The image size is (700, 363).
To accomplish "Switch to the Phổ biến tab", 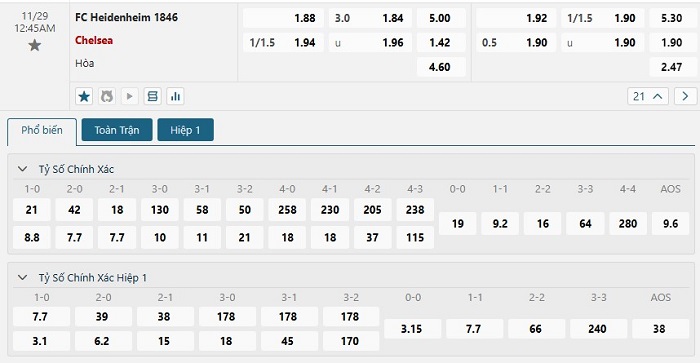I will (42, 130).
